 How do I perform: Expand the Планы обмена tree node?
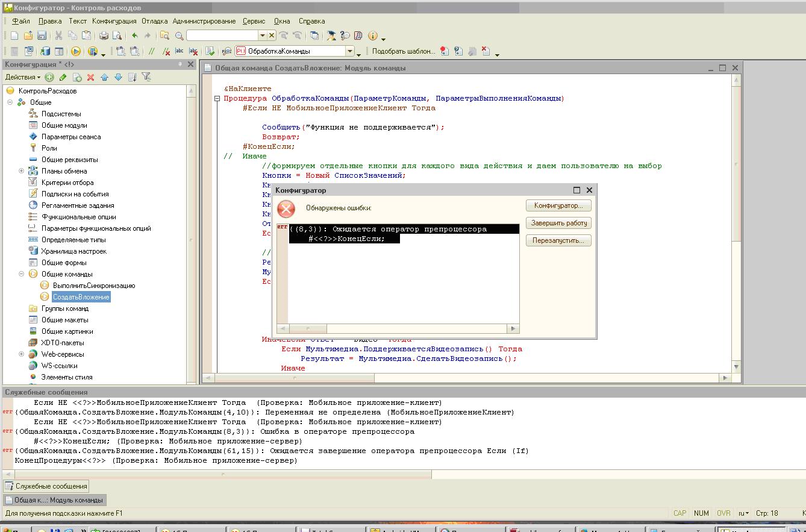pos(21,171)
